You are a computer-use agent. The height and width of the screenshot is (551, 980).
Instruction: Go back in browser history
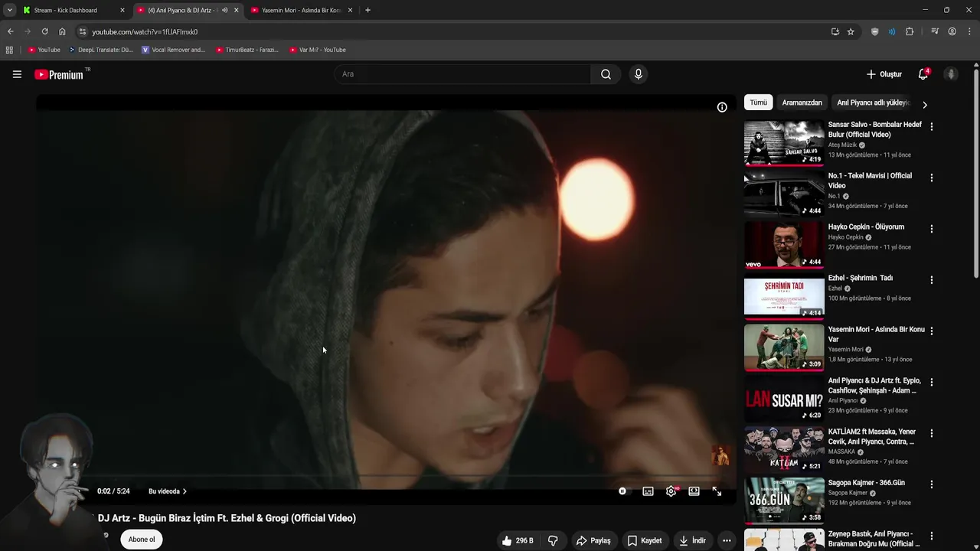[x=10, y=31]
